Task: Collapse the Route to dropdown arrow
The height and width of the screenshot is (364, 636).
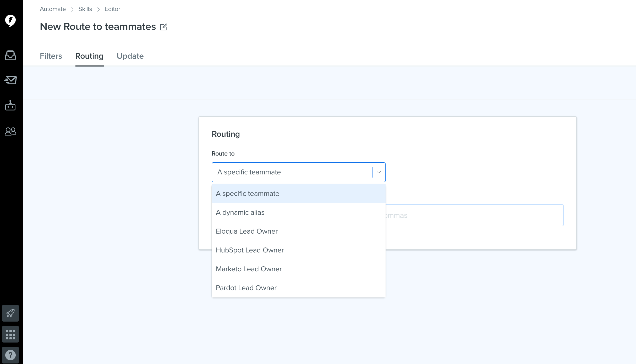Action: click(379, 172)
